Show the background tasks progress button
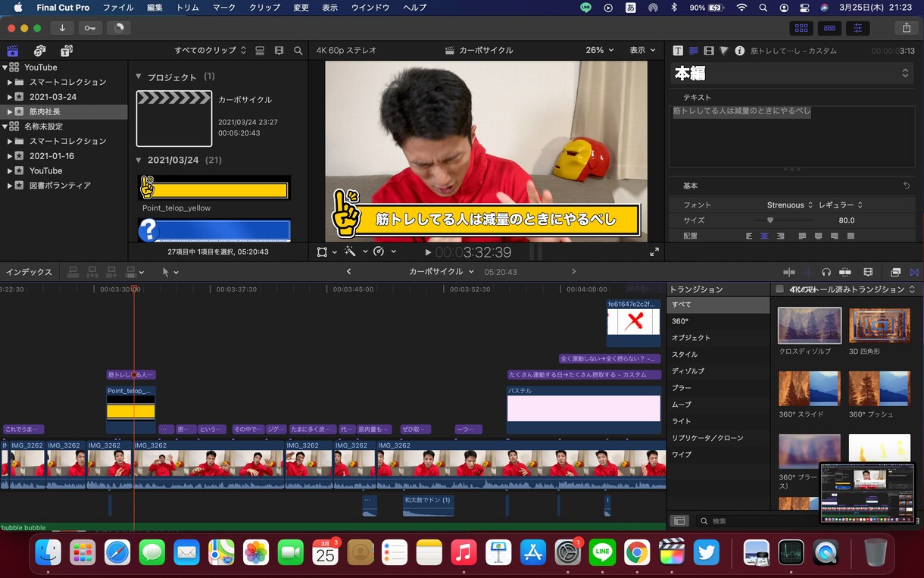924x578 pixels. tap(118, 28)
